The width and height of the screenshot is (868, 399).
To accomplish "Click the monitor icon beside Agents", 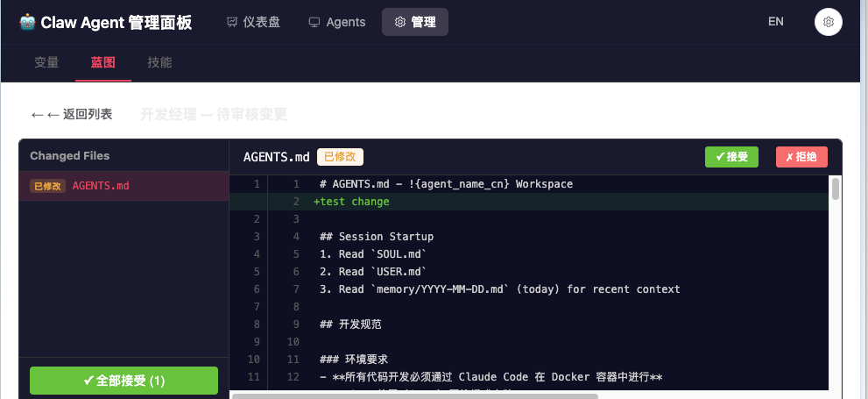I will tap(314, 22).
